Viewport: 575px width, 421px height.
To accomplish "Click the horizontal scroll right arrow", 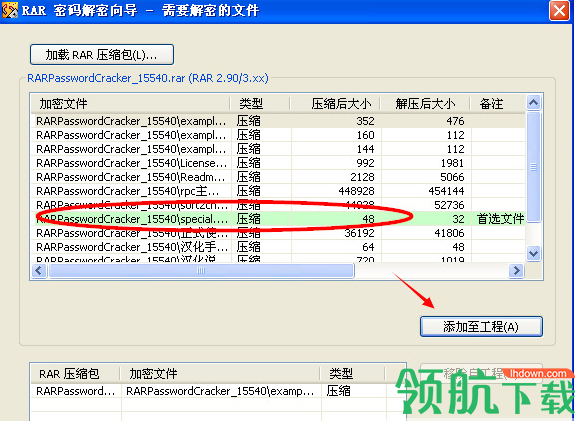I will click(516, 271).
